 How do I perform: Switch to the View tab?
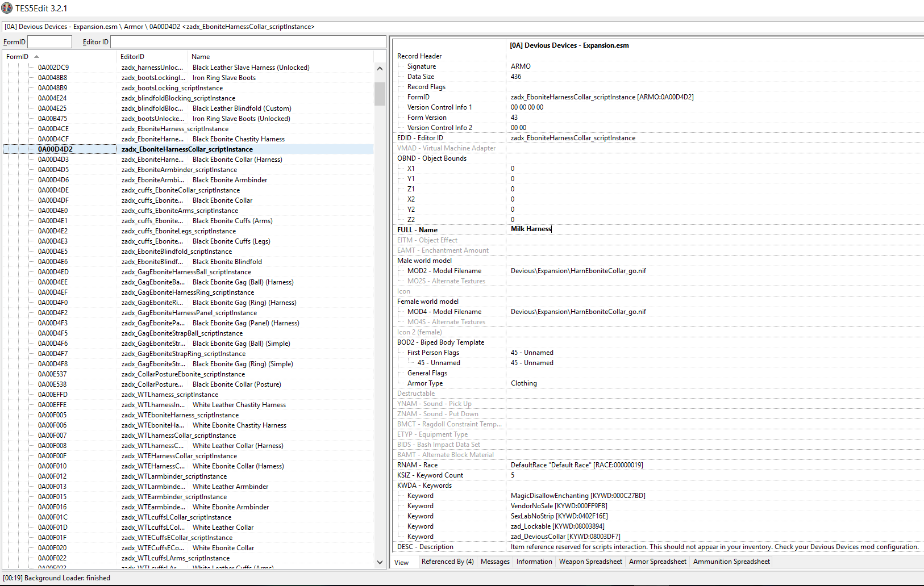point(402,562)
